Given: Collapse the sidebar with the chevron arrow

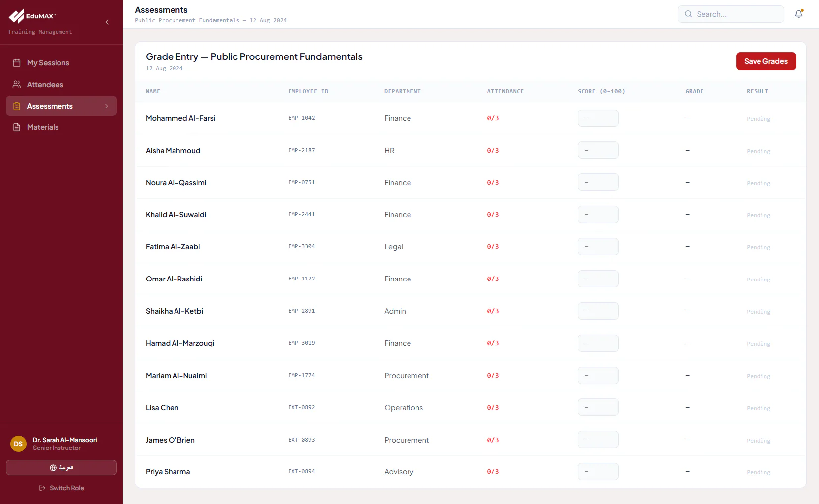Looking at the screenshot, I should pos(107,22).
